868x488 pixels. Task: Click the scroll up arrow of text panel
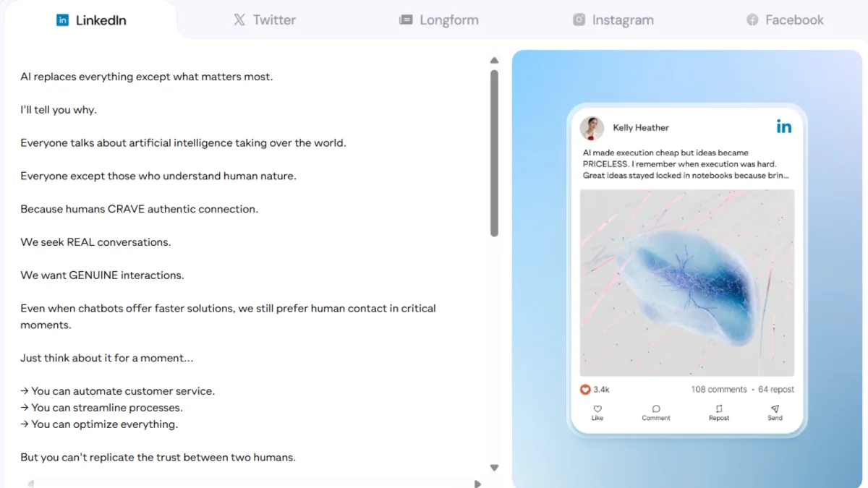tap(494, 61)
